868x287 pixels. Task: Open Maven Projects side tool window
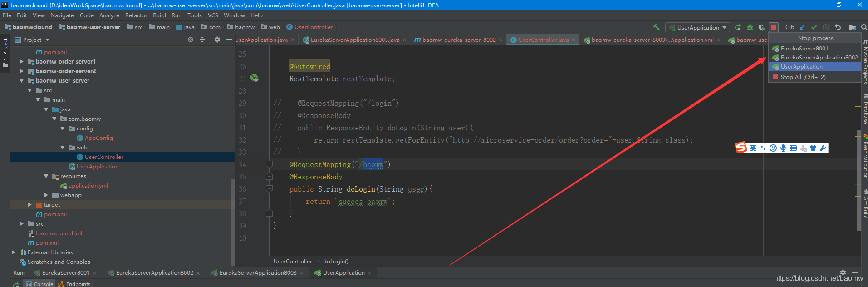(x=865, y=61)
